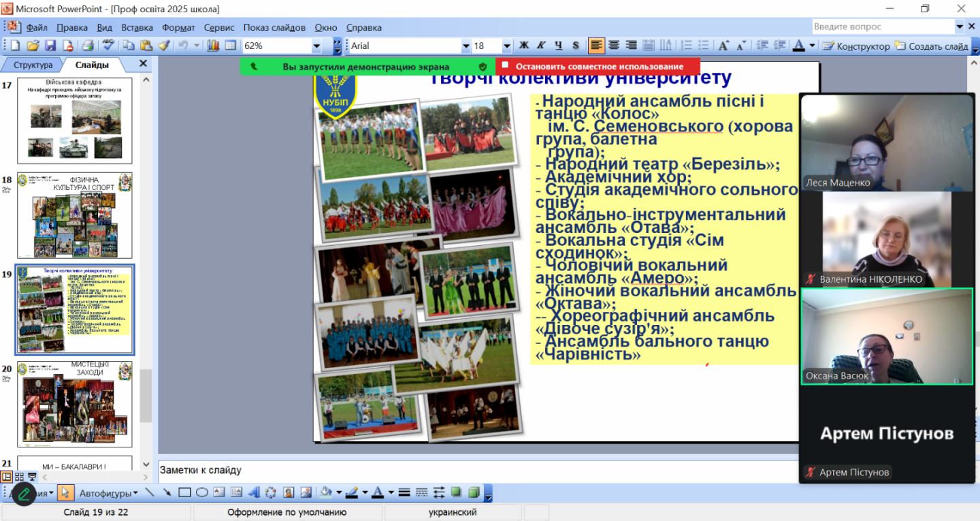
Task: Switch to the Структура tab
Action: coord(33,65)
